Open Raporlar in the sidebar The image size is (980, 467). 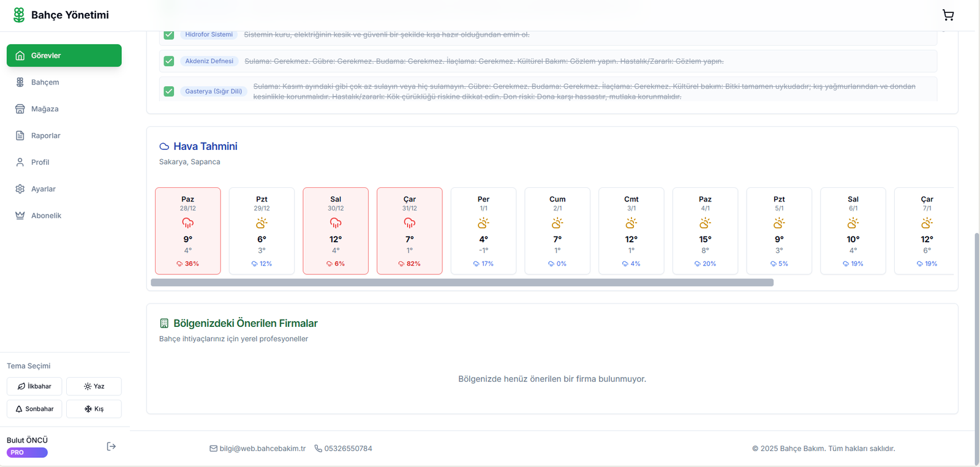coord(45,136)
